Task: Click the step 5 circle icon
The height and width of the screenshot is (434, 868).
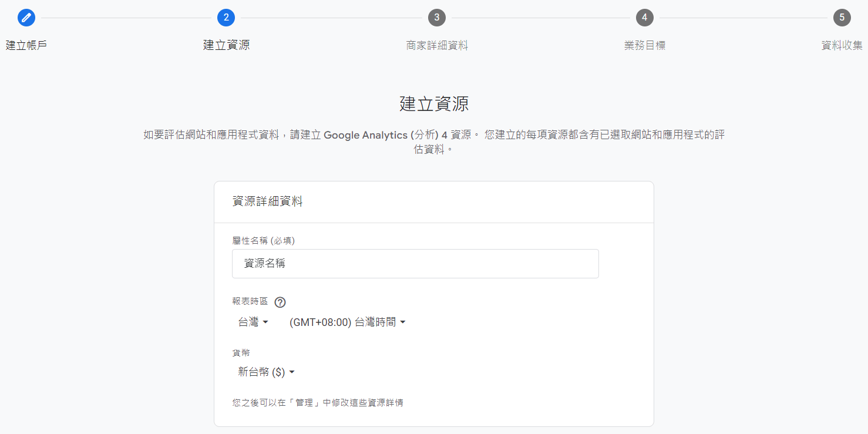Action: (x=842, y=18)
